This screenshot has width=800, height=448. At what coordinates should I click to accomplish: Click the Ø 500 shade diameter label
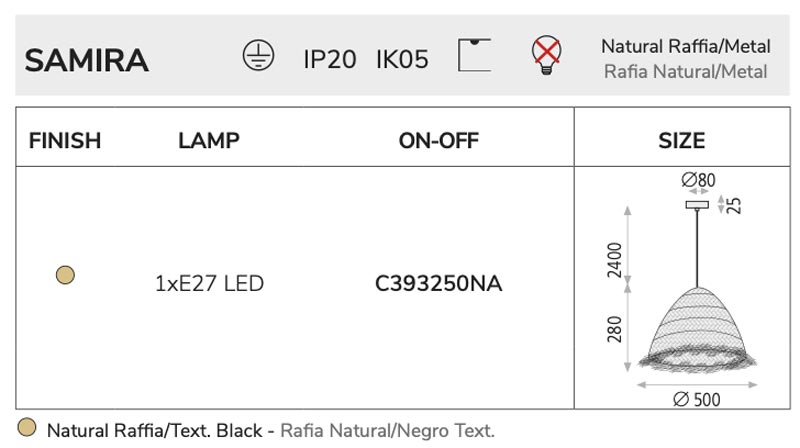point(696,399)
